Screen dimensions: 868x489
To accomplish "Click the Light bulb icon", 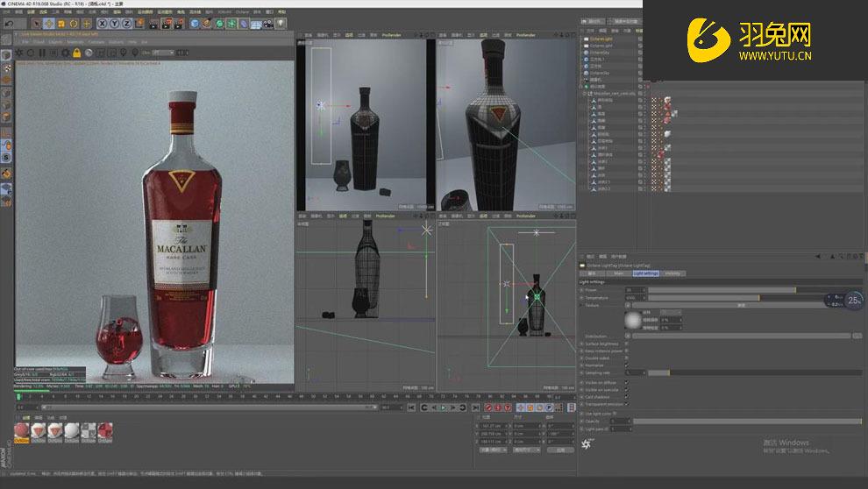I will tap(281, 24).
